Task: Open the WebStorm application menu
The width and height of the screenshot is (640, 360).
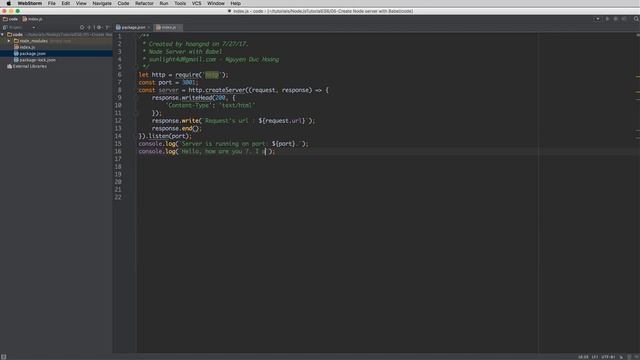Action: click(x=29, y=3)
